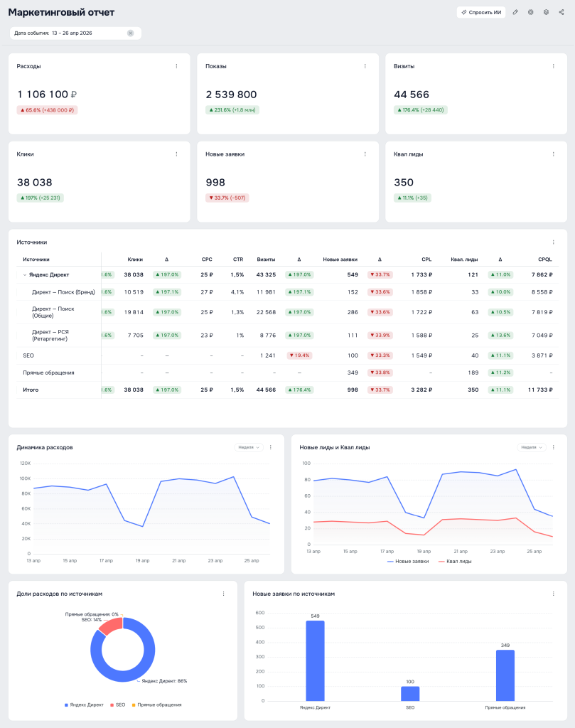
Task: Click the Итого row label
Action: pos(31,390)
